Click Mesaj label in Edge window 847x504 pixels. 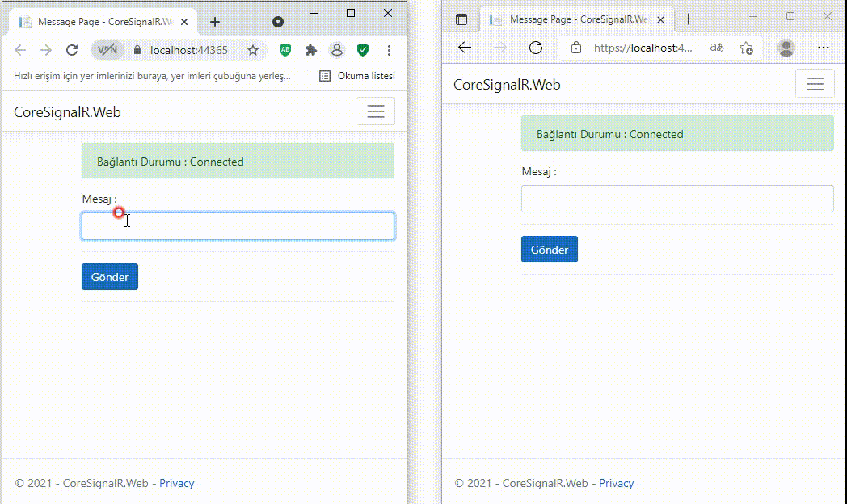[x=539, y=171]
